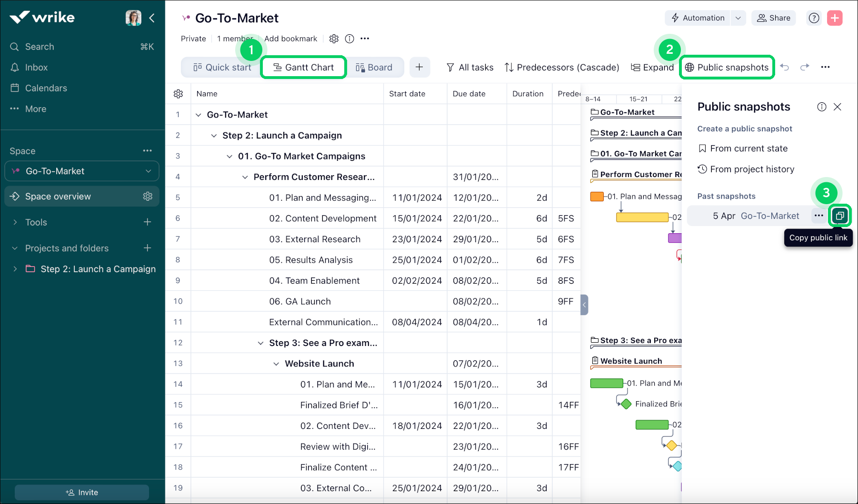This screenshot has width=858, height=504.
Task: Open the Inbox from the sidebar
Action: point(36,67)
